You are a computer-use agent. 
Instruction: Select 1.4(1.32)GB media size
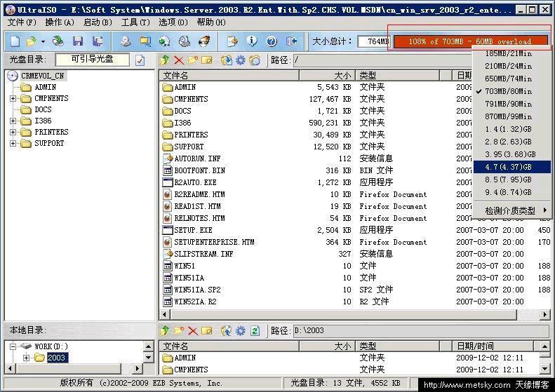pyautogui.click(x=511, y=129)
